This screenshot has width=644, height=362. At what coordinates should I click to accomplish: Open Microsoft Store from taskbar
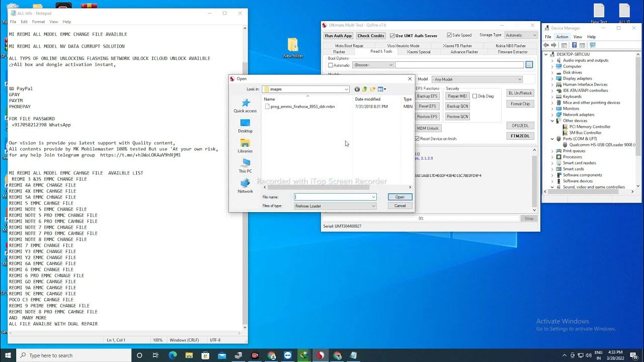(205, 355)
